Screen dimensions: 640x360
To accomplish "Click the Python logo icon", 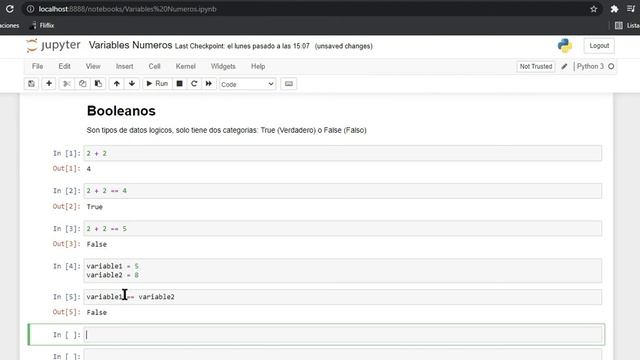I will pos(565,46).
